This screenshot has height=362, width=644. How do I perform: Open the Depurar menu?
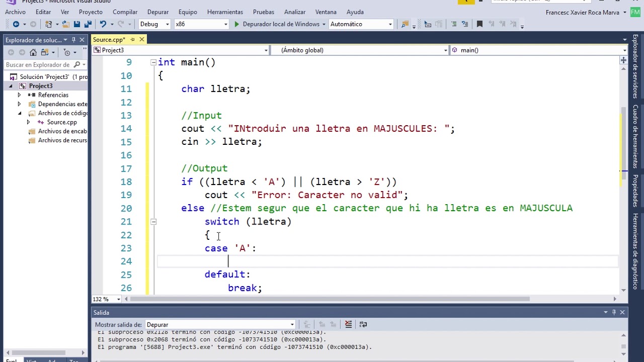[x=158, y=12]
